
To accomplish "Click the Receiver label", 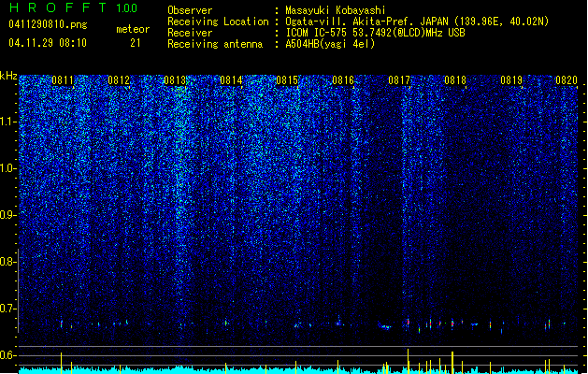I will [190, 33].
